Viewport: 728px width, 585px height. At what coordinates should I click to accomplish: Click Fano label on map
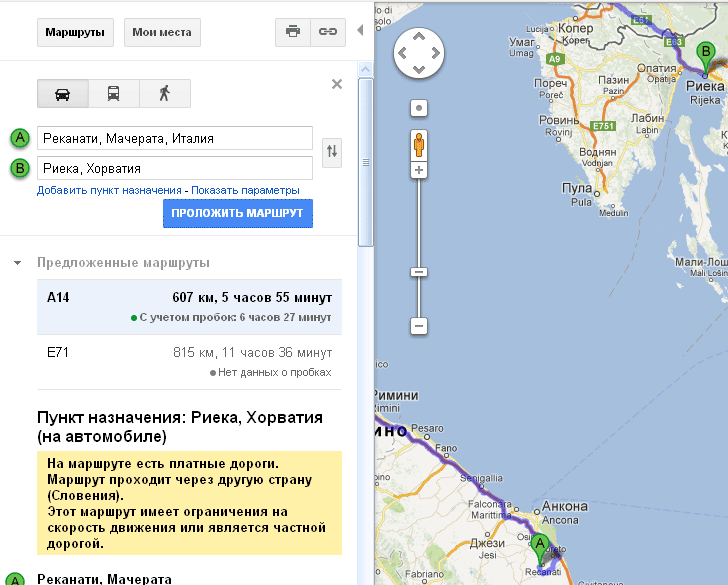coord(446,448)
